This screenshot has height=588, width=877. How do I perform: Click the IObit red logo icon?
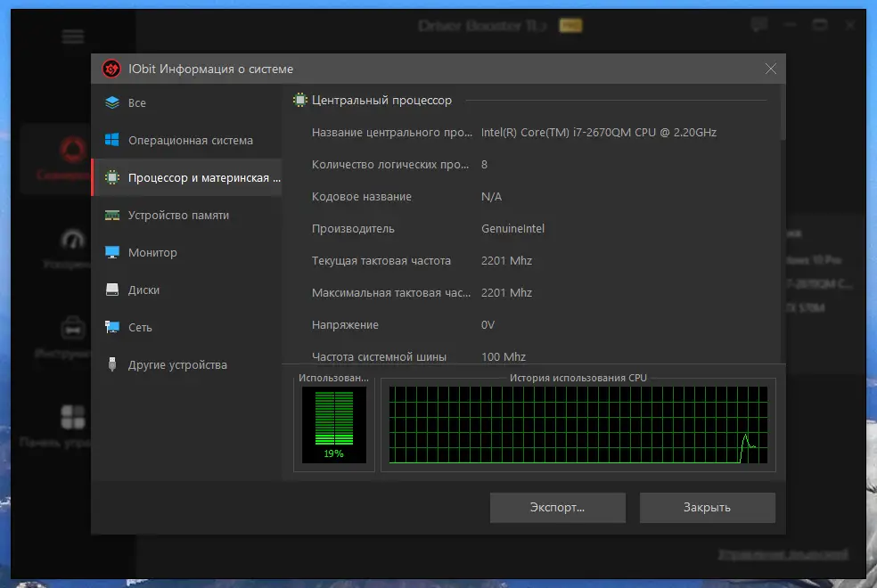click(x=111, y=69)
